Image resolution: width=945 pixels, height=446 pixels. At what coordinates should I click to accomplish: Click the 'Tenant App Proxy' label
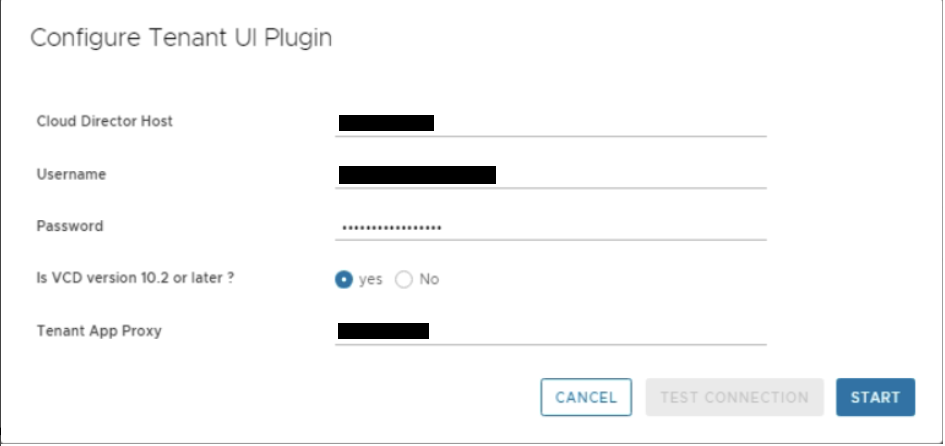pyautogui.click(x=98, y=330)
